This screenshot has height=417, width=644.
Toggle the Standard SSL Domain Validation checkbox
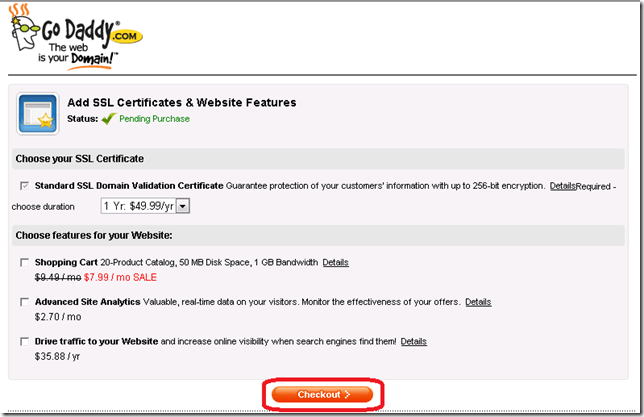click(x=24, y=186)
